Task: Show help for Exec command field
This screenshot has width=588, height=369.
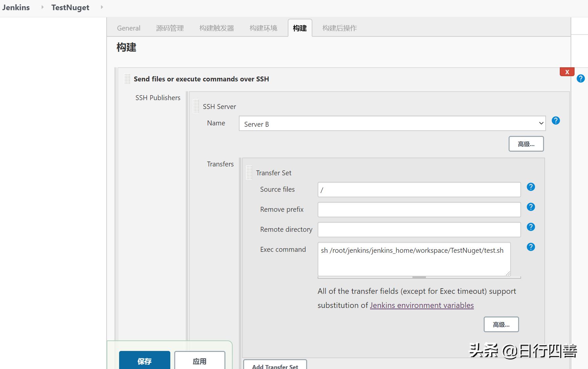Action: (531, 247)
